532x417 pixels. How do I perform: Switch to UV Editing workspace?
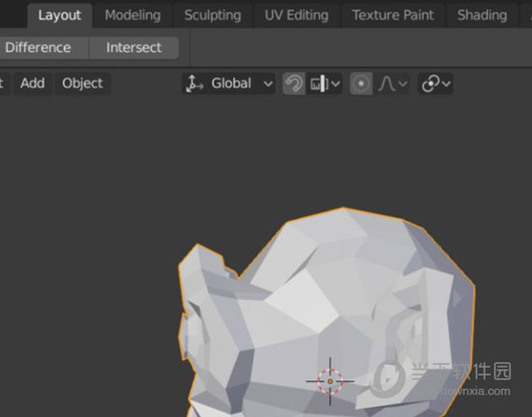[297, 15]
